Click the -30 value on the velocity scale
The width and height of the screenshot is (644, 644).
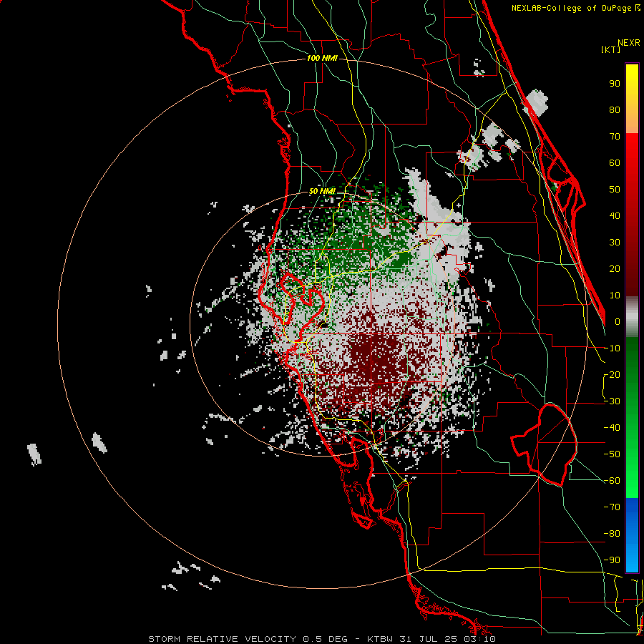(x=612, y=401)
